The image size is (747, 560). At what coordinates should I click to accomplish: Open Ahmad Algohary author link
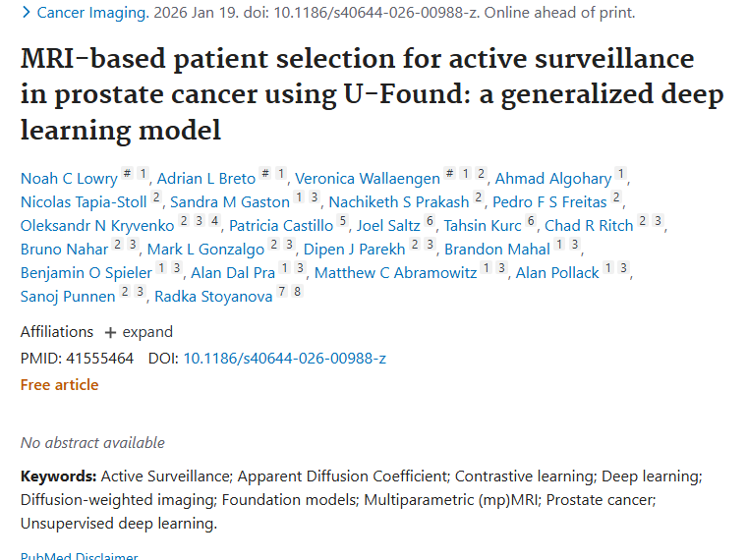[552, 178]
